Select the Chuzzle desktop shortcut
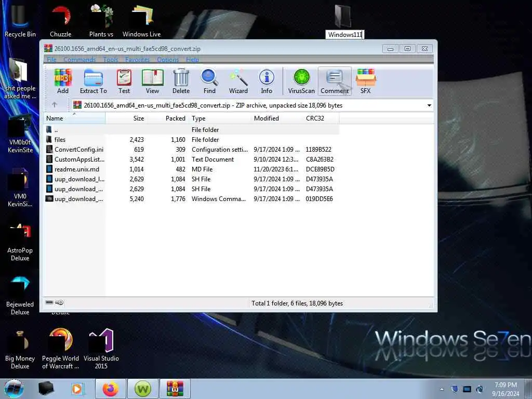The image size is (532, 399). (61, 20)
